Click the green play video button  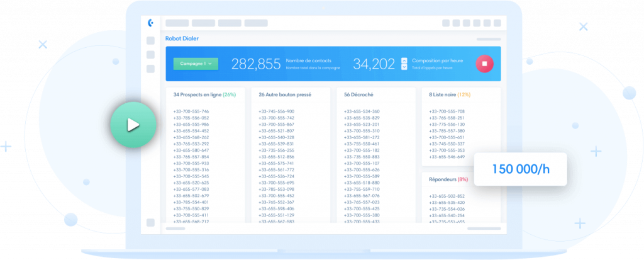click(x=133, y=125)
